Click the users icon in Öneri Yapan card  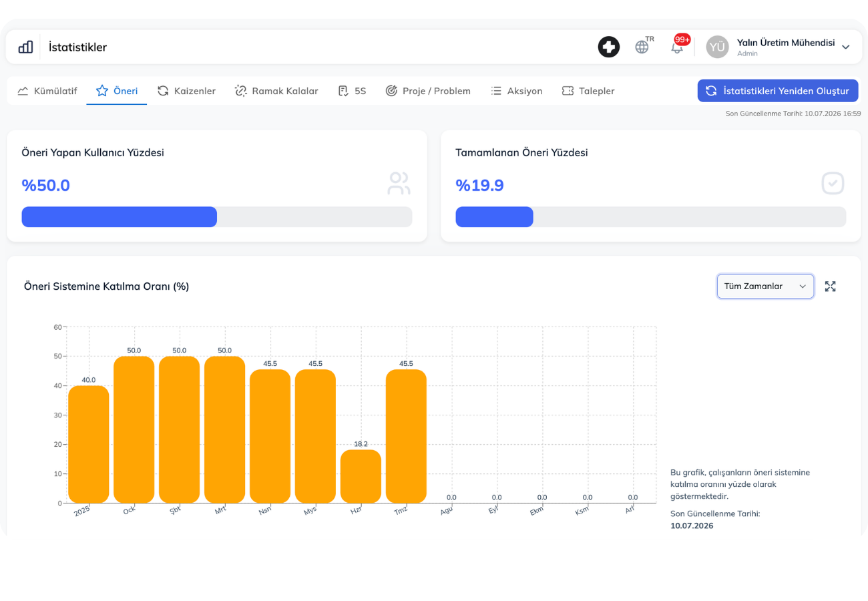pos(399,184)
